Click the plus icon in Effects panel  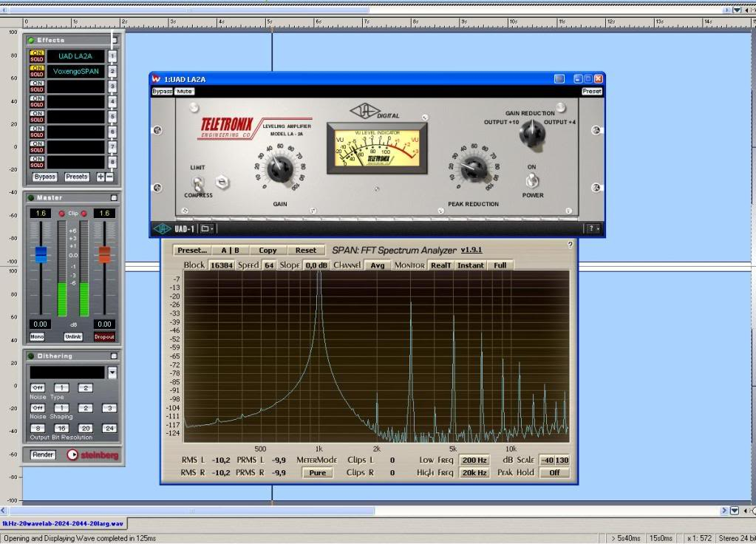pyautogui.click(x=101, y=177)
